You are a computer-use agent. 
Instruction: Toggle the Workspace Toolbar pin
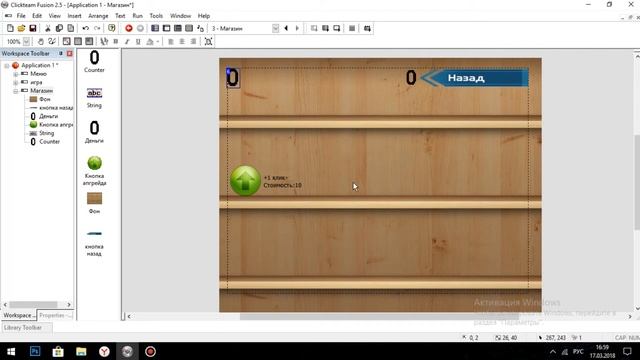[61, 53]
